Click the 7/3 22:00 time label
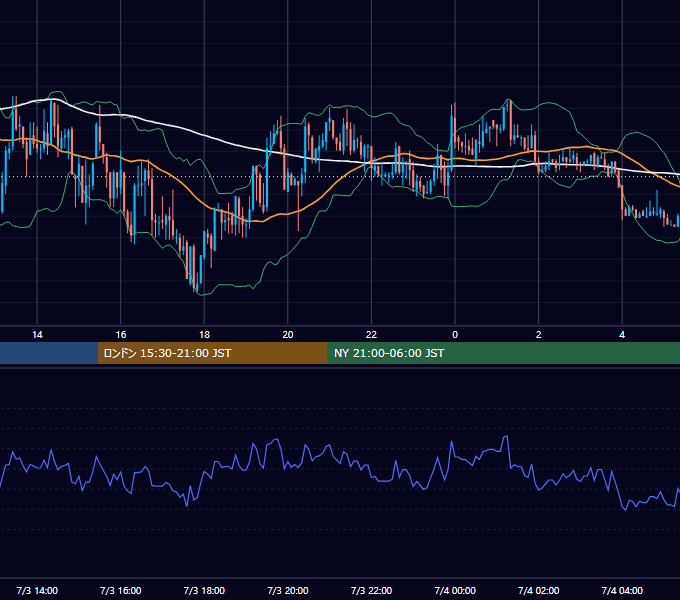Viewport: 680px width, 600px height. (371, 590)
